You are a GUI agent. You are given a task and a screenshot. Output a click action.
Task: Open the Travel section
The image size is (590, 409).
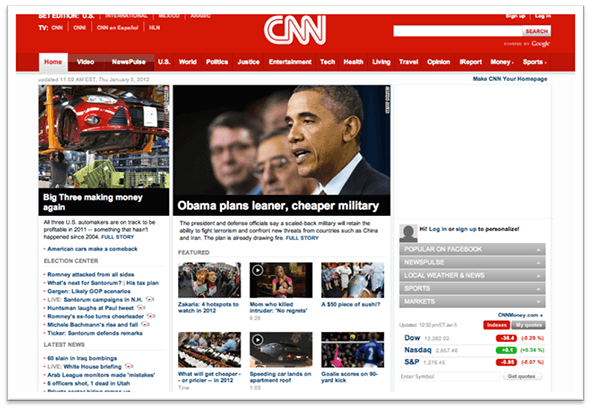(409, 62)
